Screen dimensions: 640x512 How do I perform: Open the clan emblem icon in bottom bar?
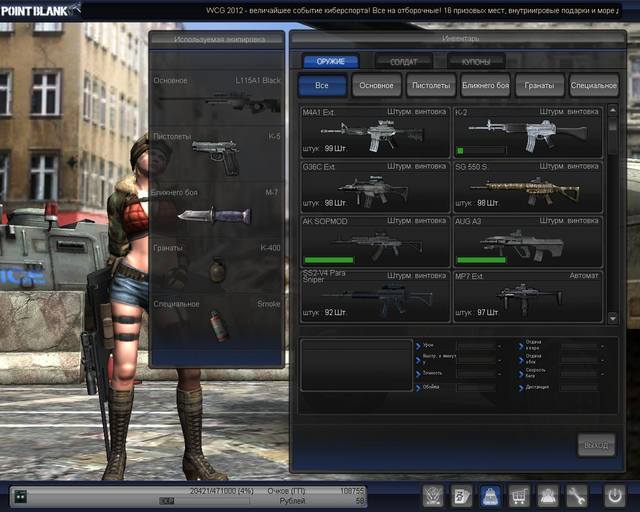(433, 496)
